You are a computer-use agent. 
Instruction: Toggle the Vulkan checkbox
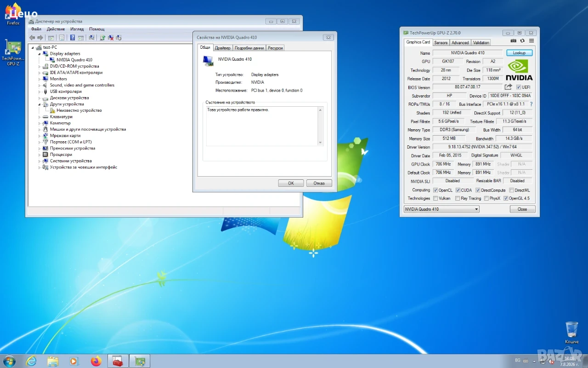(x=435, y=199)
